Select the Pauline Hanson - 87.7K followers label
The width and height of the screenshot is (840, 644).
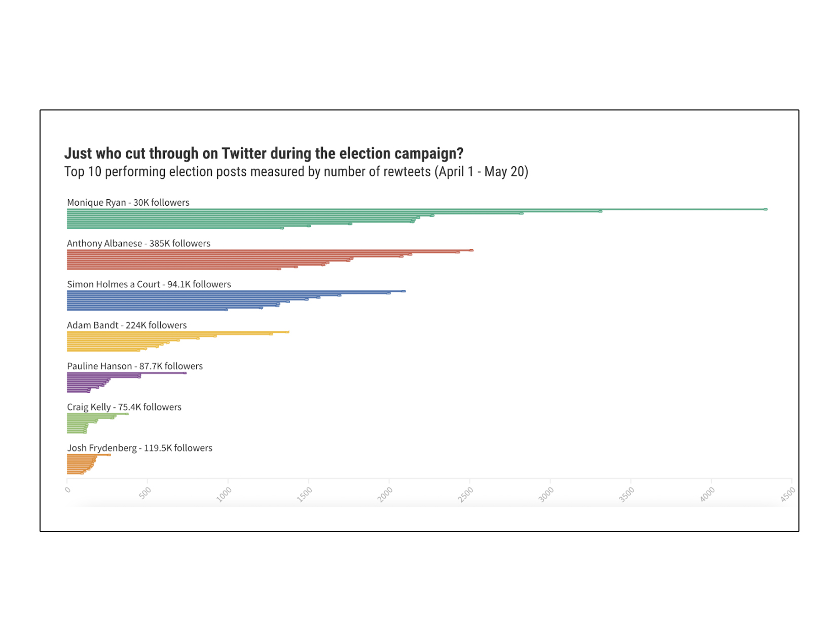(135, 366)
